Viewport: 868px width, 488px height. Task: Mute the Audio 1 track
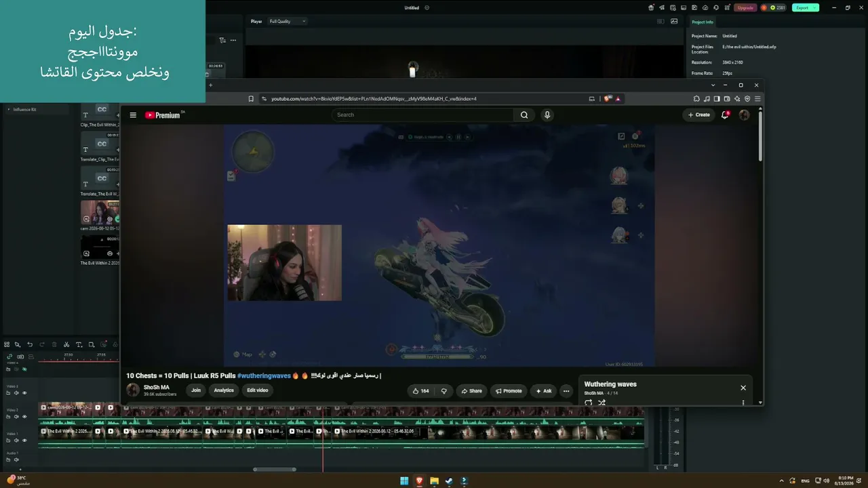point(16,460)
